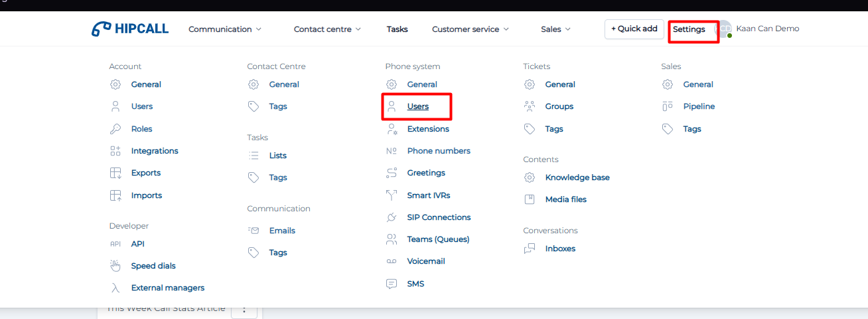Click the three-dot button beside This Week Call Stats
The image size is (868, 319).
244,309
